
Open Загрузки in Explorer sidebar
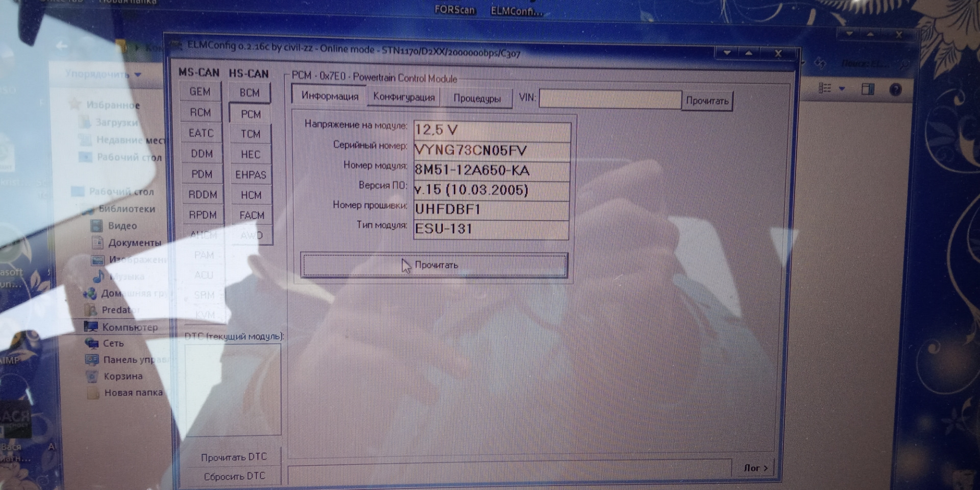tap(116, 122)
